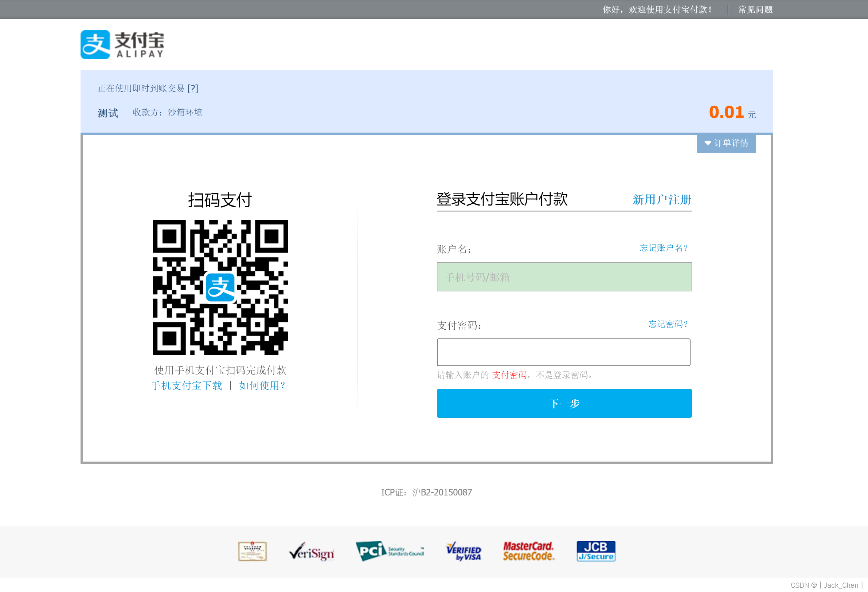Image resolution: width=868 pixels, height=592 pixels.
Task: Open 手机支付宝下载 link
Action: [x=186, y=385]
